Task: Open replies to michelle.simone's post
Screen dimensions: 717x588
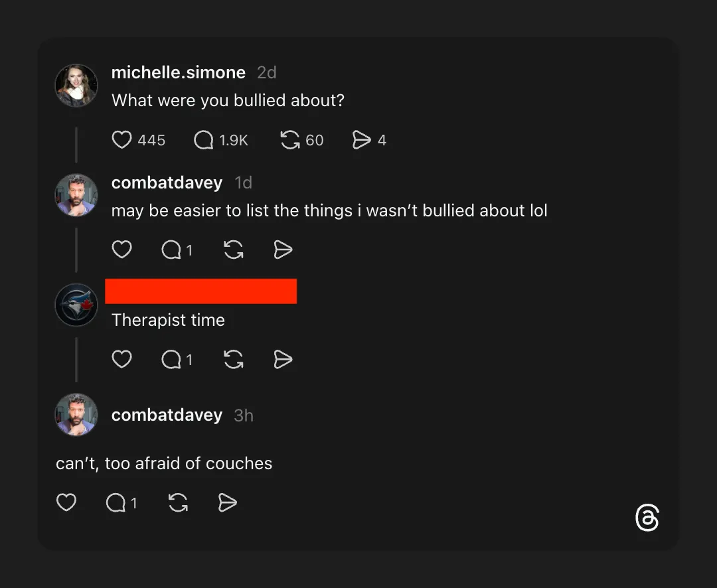Action: click(x=202, y=140)
